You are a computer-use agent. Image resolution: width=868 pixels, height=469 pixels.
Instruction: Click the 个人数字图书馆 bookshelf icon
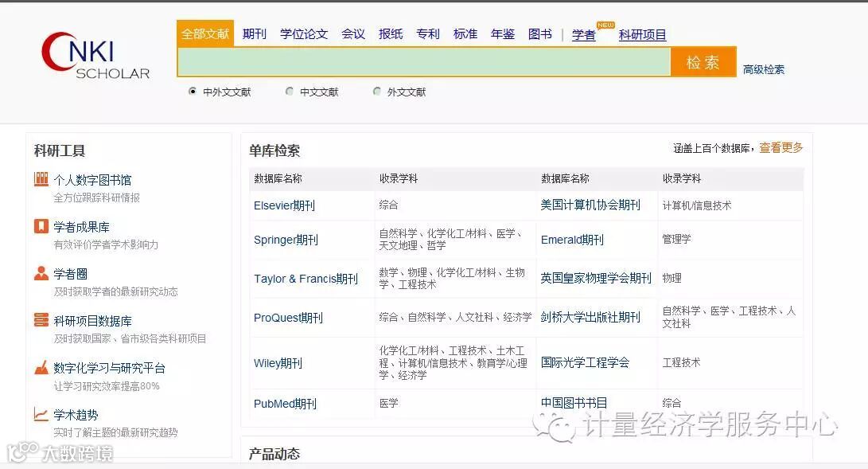click(x=41, y=179)
